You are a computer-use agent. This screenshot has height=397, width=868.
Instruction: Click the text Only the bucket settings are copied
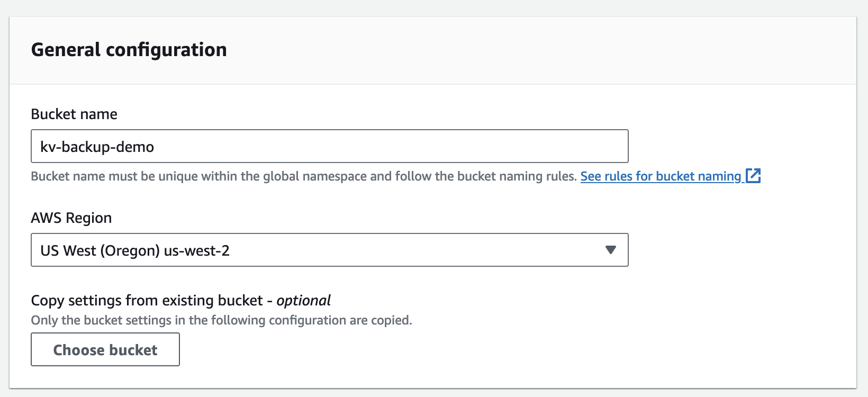221,320
